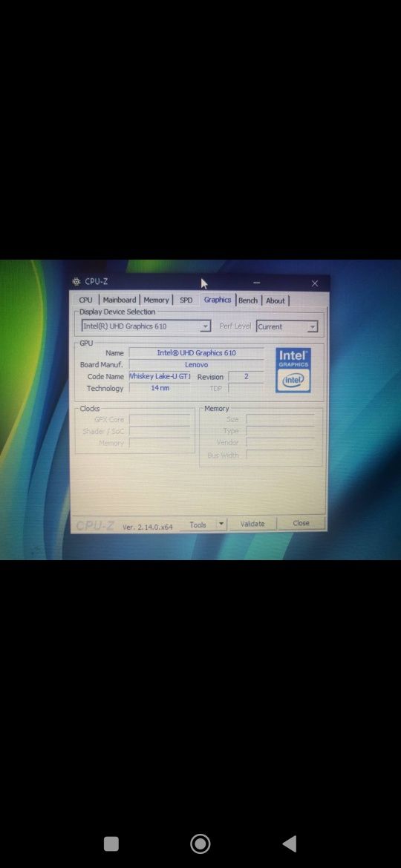Click the Revision value 2
Screen dimensions: 401x868
point(245,376)
